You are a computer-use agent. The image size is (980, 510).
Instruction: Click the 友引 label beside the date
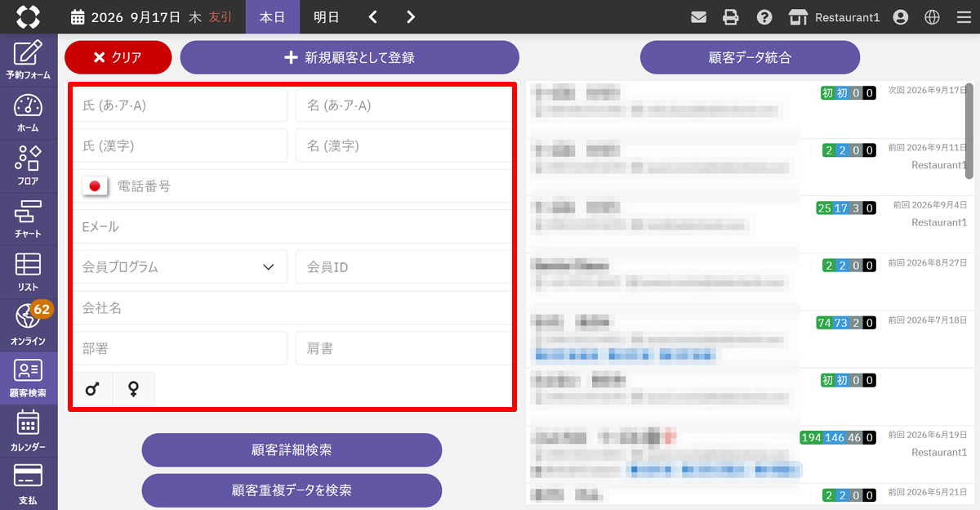tap(220, 16)
